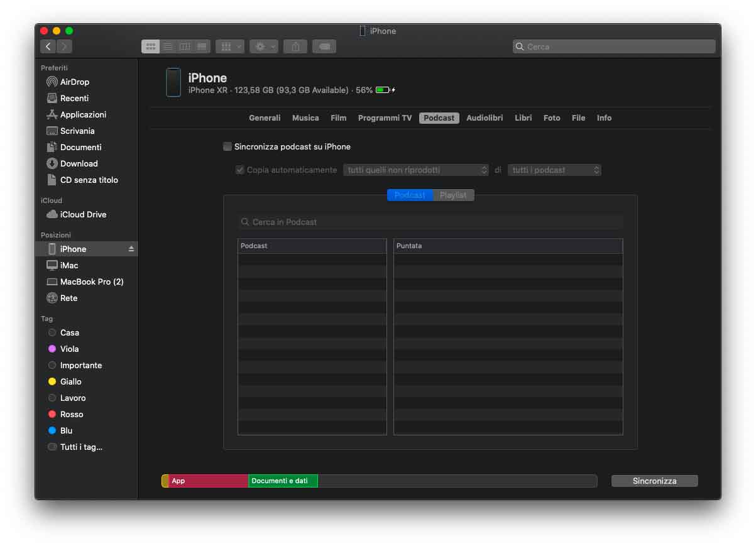
Task: Click the Sincronizza button
Action: pos(655,481)
